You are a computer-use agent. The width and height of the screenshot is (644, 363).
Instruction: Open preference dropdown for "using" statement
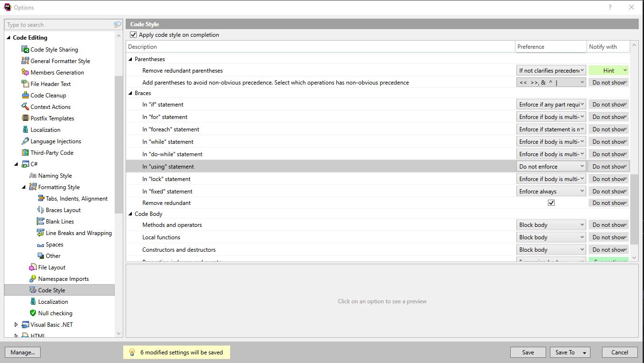pos(551,166)
